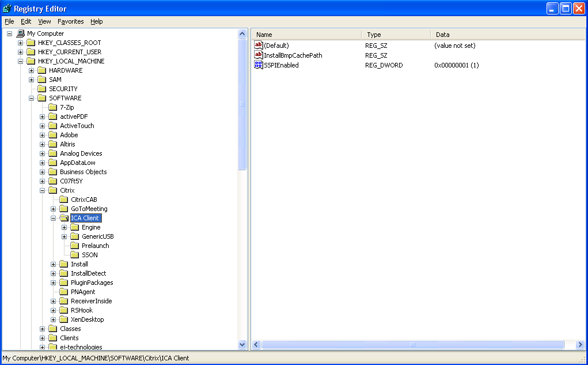588x365 pixels.
Task: Click the HARDWARE folder icon
Action: tap(42, 70)
